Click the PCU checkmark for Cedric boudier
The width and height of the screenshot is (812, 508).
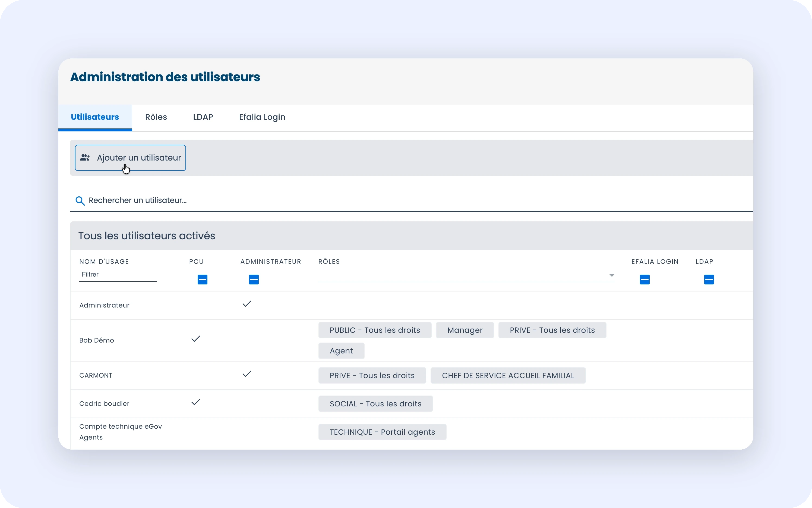pos(196,402)
